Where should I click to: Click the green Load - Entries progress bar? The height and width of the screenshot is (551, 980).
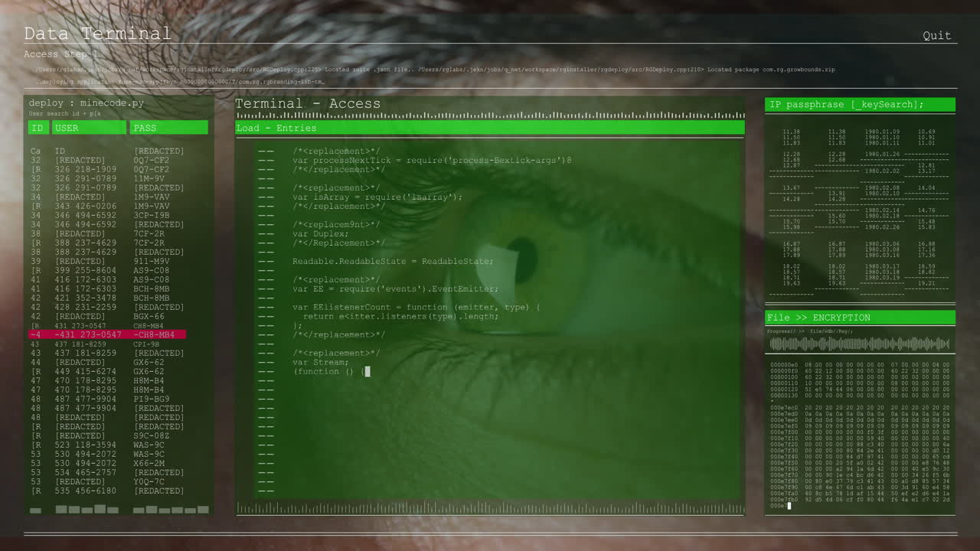tap(490, 128)
